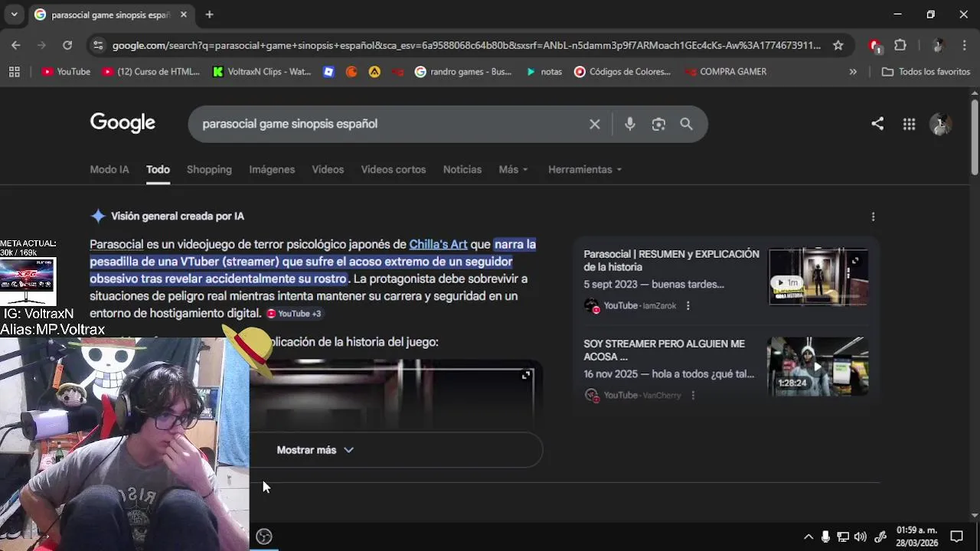
Task: Open the Herramientas dropdown
Action: [x=585, y=170]
